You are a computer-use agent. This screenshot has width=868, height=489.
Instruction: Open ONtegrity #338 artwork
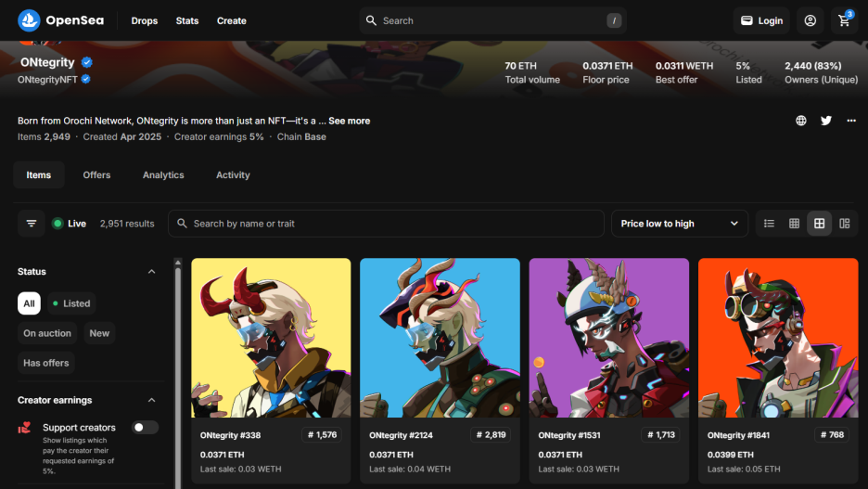tap(271, 338)
